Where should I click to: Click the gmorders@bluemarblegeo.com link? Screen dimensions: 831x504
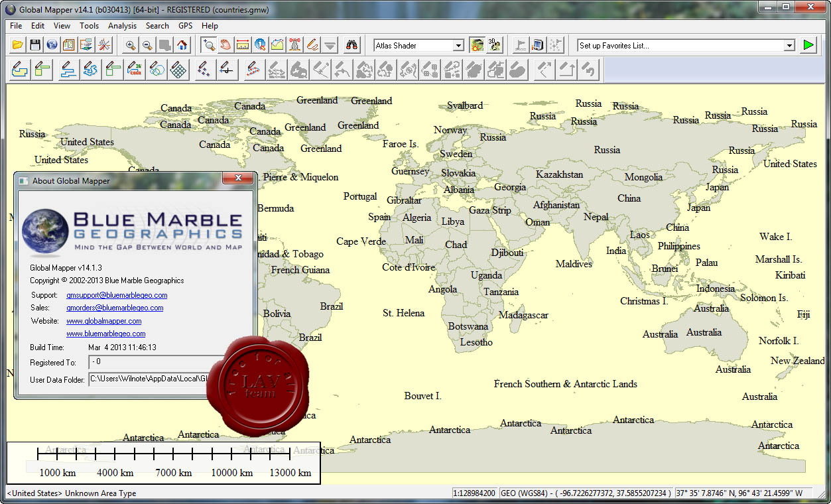[x=115, y=308]
